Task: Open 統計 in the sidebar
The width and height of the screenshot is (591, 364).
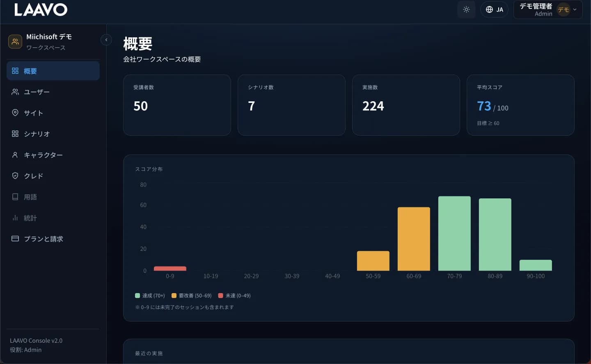Action: (53, 218)
